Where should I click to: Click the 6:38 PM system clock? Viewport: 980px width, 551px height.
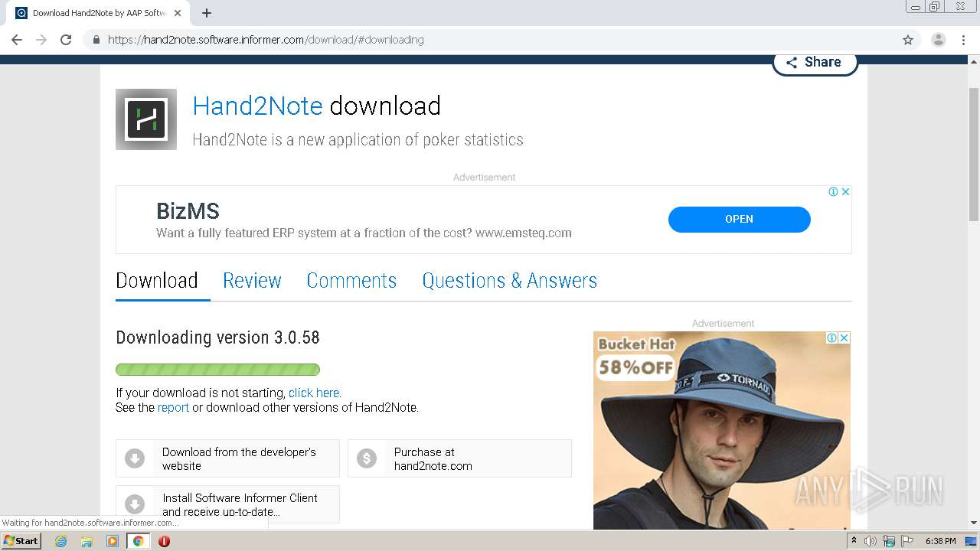coord(940,541)
